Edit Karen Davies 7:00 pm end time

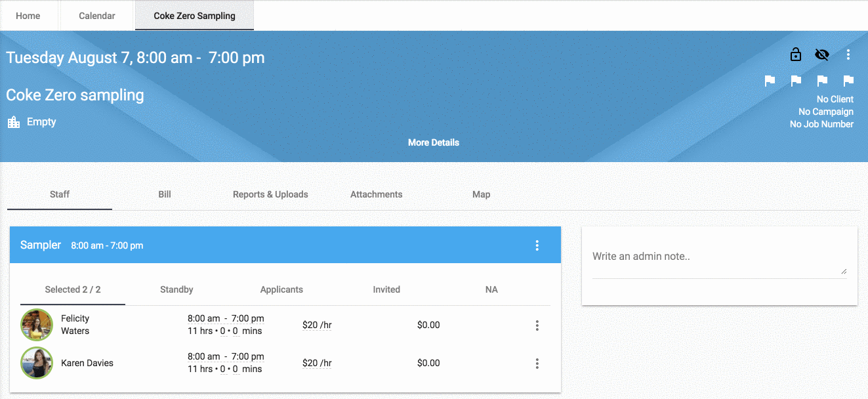click(248, 356)
